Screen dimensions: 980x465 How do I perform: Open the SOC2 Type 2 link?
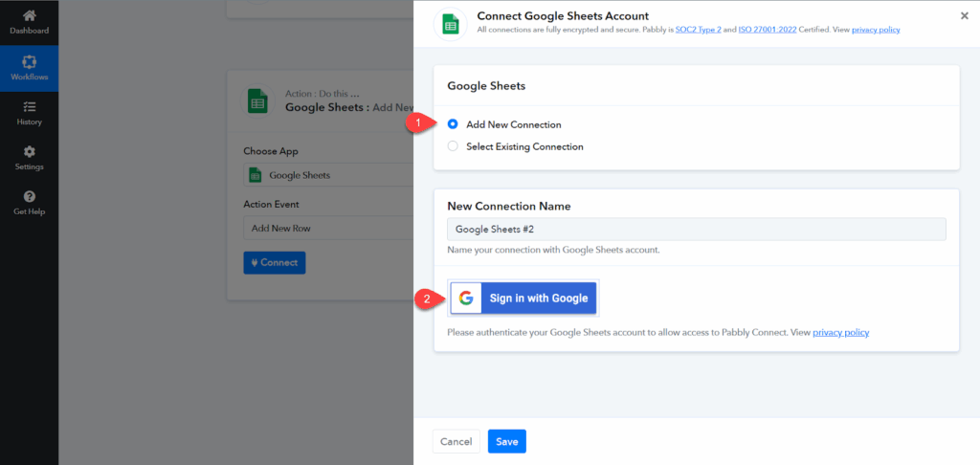[x=698, y=30]
